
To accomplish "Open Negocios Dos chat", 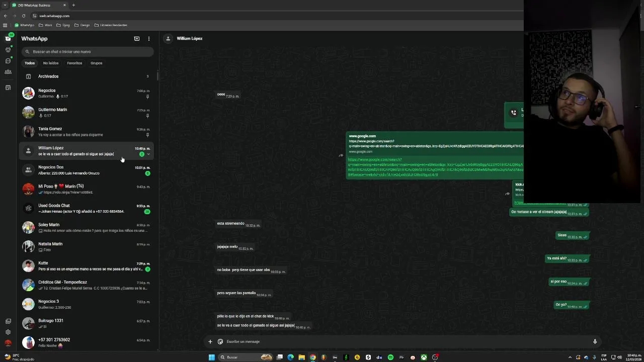I will tap(88, 170).
